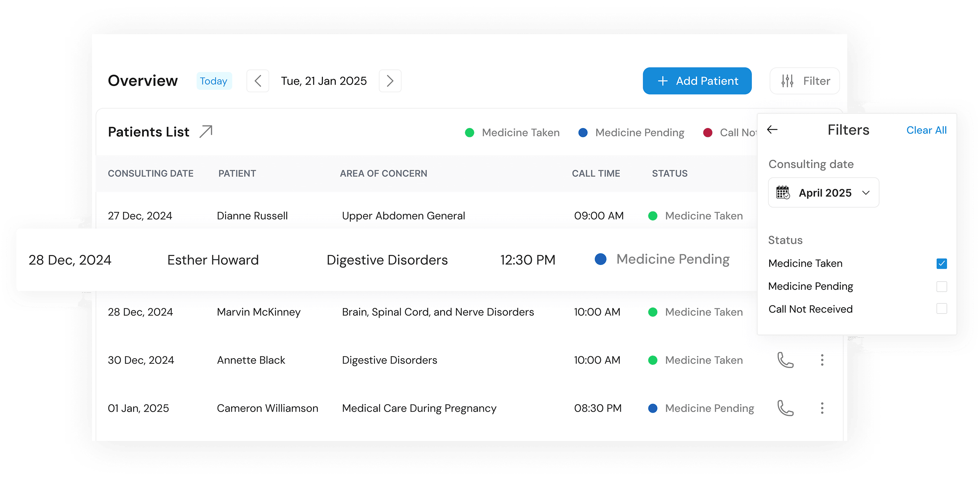Call Cameron Williamson using the phone icon
The image size is (980, 481).
[x=786, y=408]
